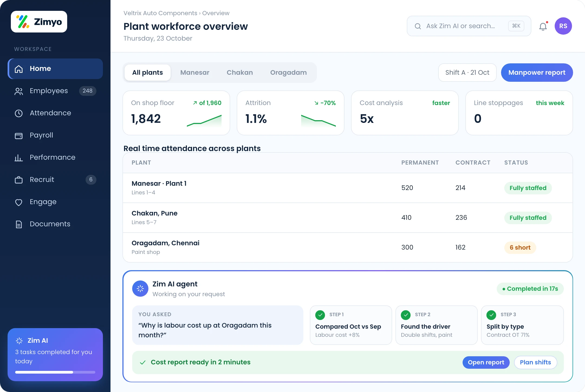
Task: Click the Recruit 6 count badge
Action: (91, 180)
